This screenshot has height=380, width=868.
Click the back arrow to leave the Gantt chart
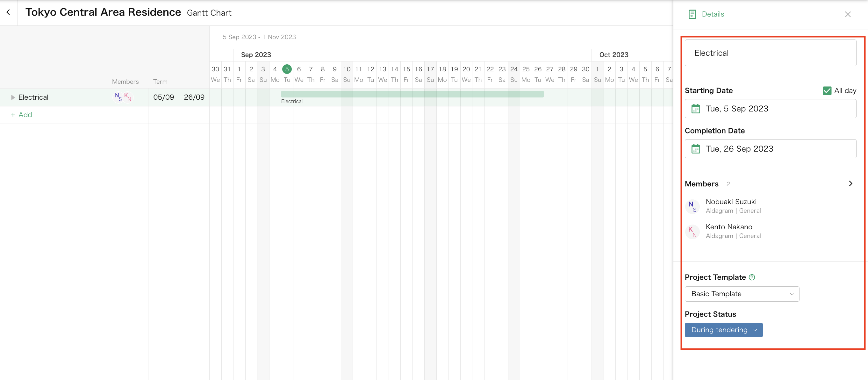pyautogui.click(x=8, y=12)
